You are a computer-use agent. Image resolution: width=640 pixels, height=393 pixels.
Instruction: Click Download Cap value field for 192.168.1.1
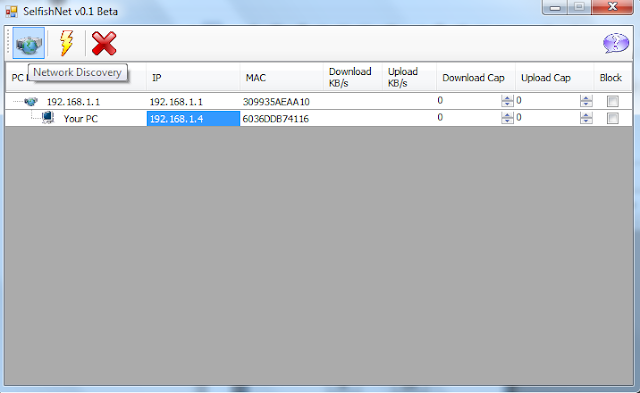(469, 101)
